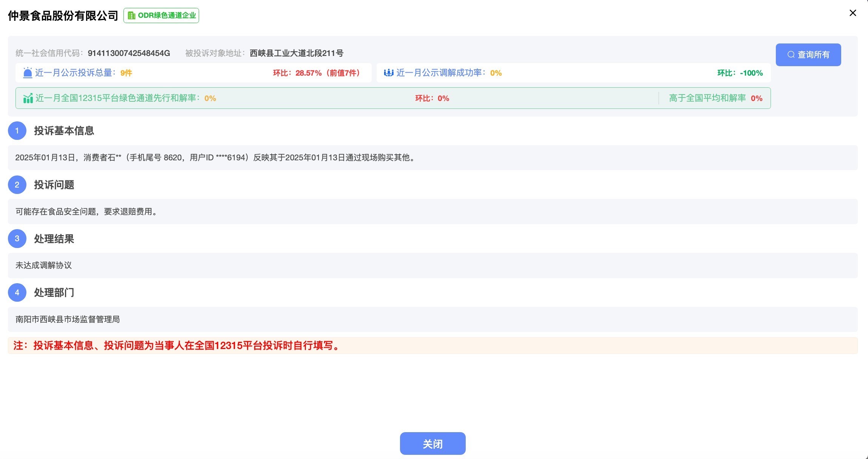
Task: Click the company name 仲景食品股份有限公司
Action: pyautogui.click(x=63, y=16)
